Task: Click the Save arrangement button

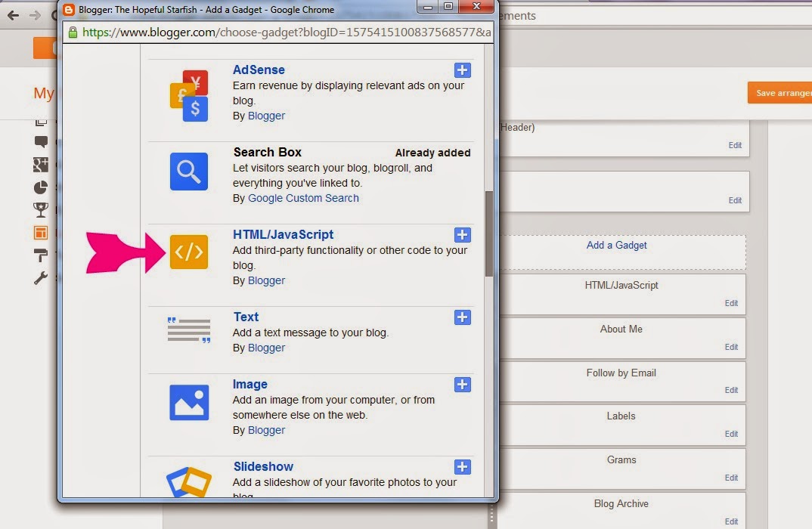Action: tap(780, 93)
